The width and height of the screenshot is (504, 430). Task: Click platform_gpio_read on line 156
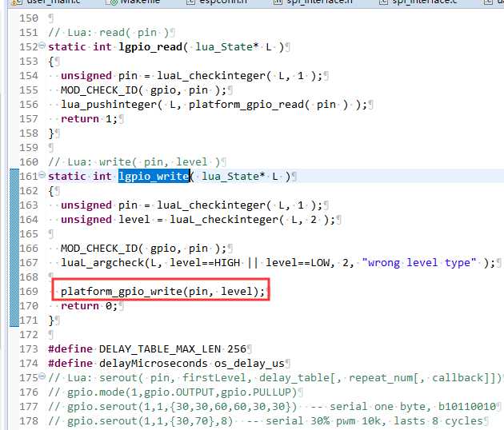[x=246, y=105]
